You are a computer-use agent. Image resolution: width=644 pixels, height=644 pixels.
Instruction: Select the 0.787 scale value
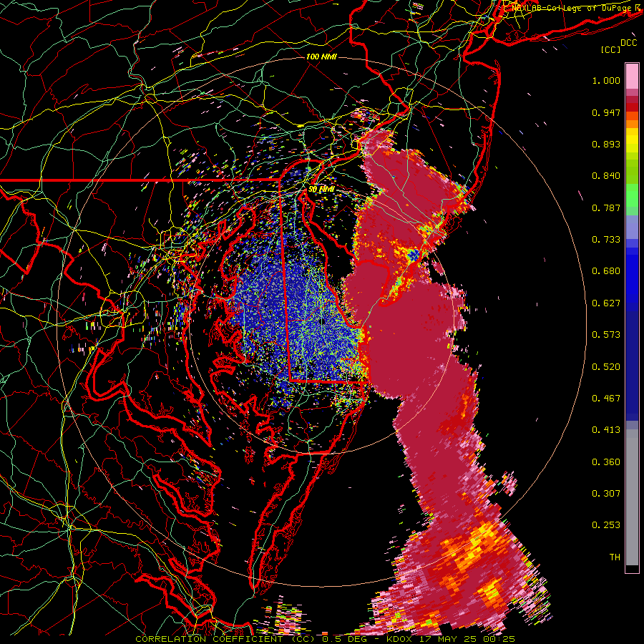click(606, 208)
